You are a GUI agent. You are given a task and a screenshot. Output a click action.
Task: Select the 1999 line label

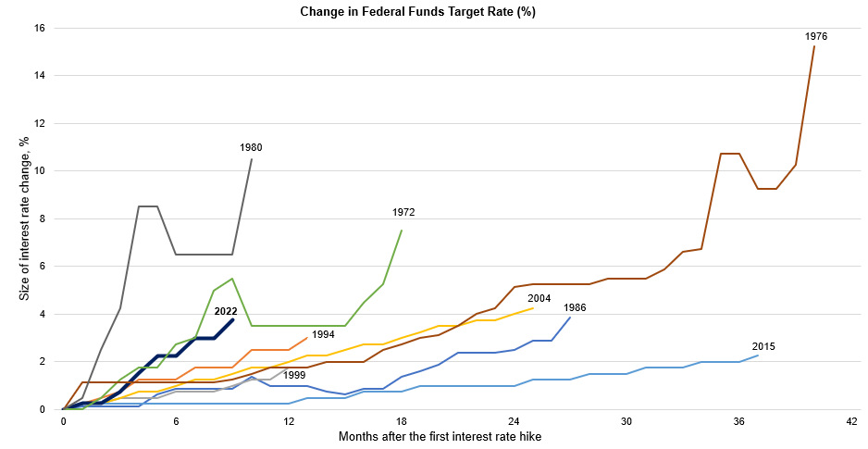click(x=294, y=374)
